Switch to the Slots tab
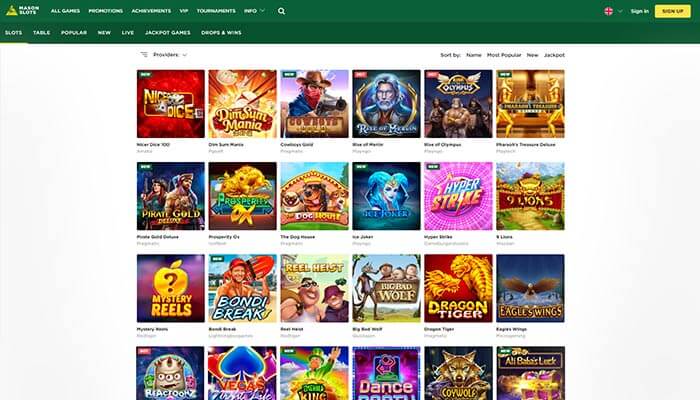 tap(13, 33)
